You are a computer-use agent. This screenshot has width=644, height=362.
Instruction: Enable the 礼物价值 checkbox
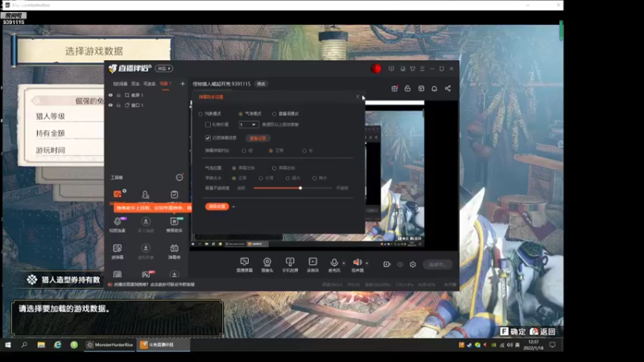(x=208, y=125)
